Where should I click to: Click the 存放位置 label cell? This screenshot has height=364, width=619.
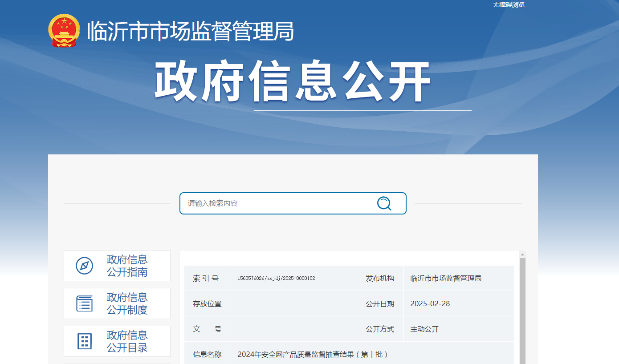point(208,304)
